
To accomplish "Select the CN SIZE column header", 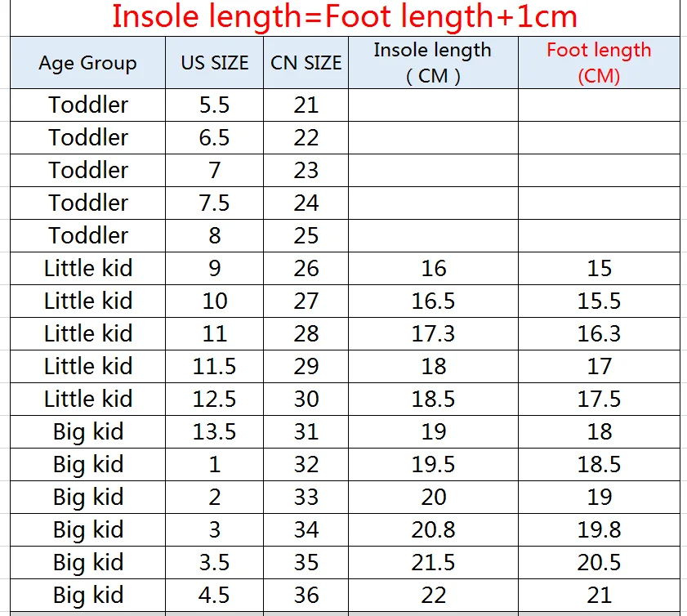I will pyautogui.click(x=306, y=63).
